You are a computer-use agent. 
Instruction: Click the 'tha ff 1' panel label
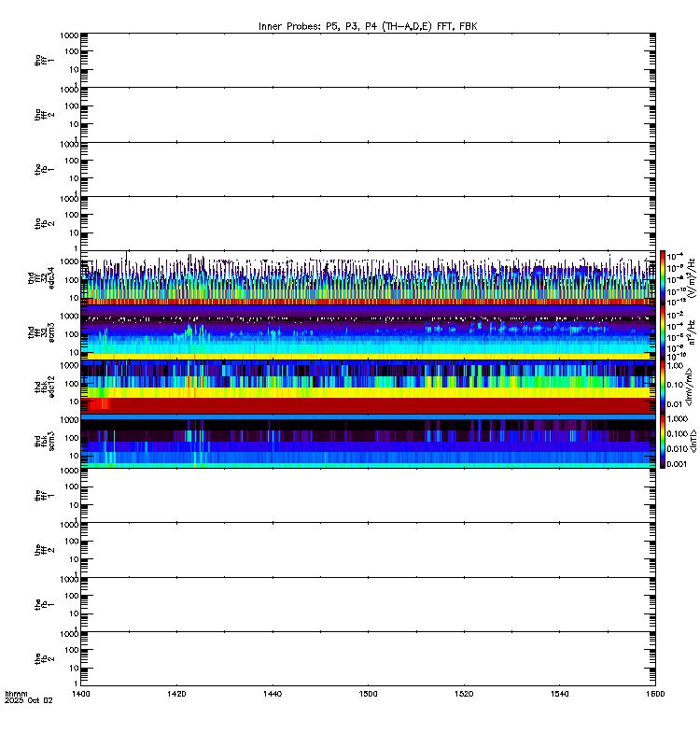[x=44, y=61]
